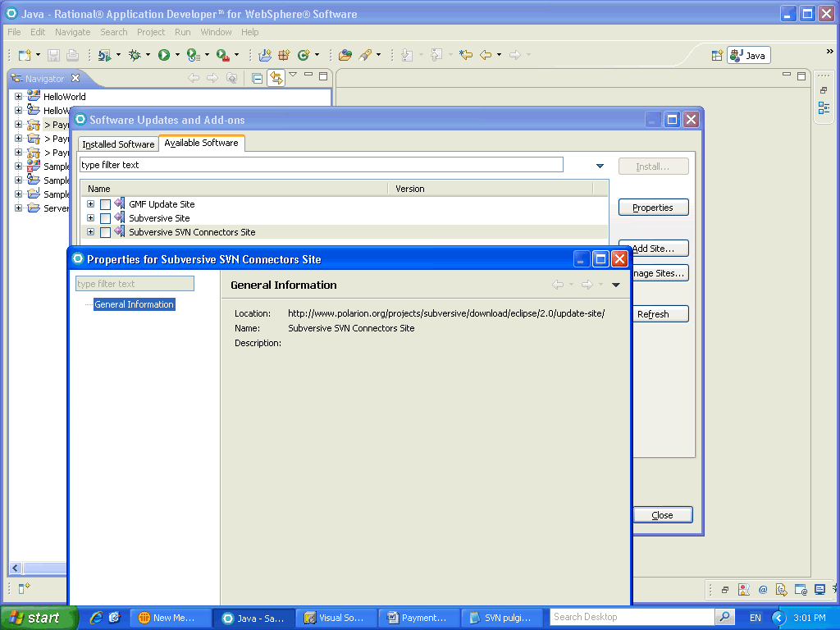Screen dimensions: 840x630
Task: Open the SVN pulgi... taskbar item
Action: coord(503,618)
